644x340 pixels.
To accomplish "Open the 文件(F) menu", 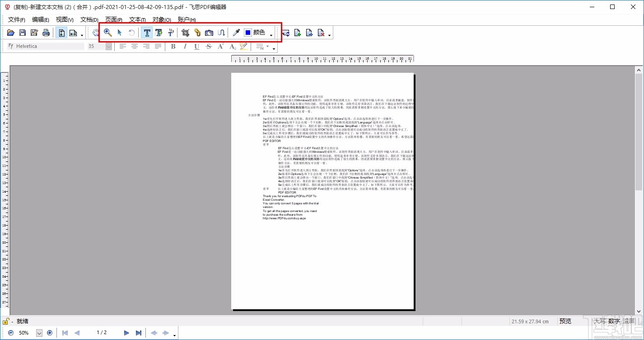I will click(17, 19).
